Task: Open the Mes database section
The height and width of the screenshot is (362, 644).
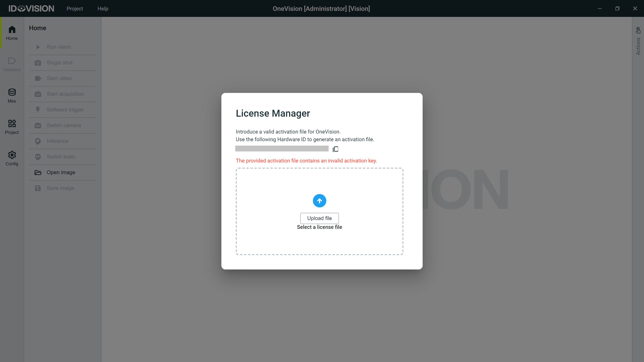Action: tap(12, 96)
